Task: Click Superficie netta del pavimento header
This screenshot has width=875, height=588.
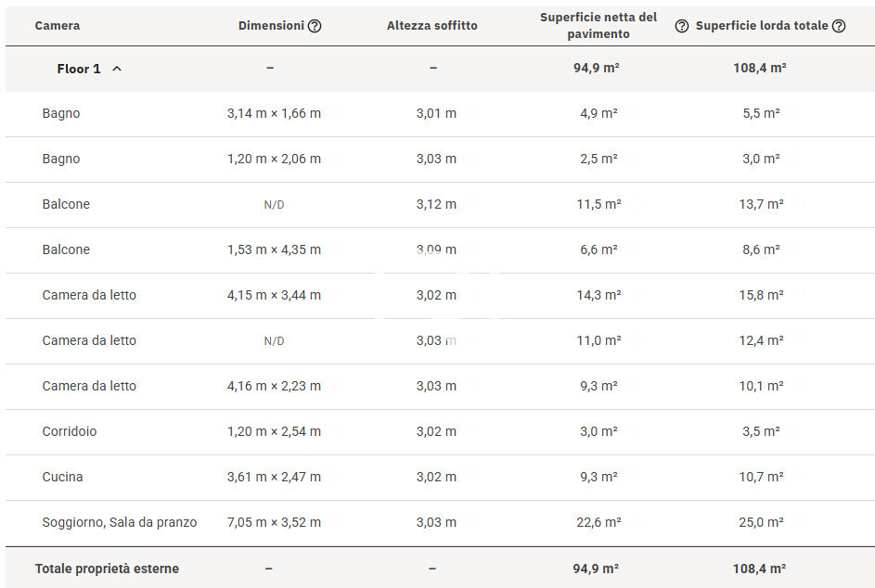Action: point(598,26)
